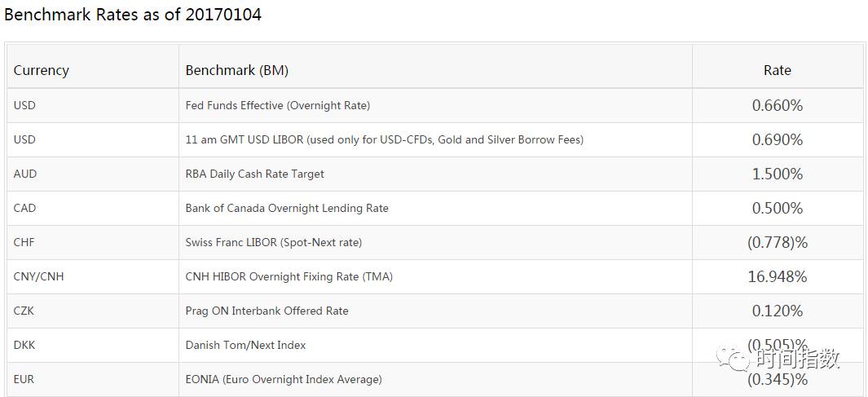Select RBA Daily Cash Rate Target row text
The image size is (868, 397).
pos(254,174)
